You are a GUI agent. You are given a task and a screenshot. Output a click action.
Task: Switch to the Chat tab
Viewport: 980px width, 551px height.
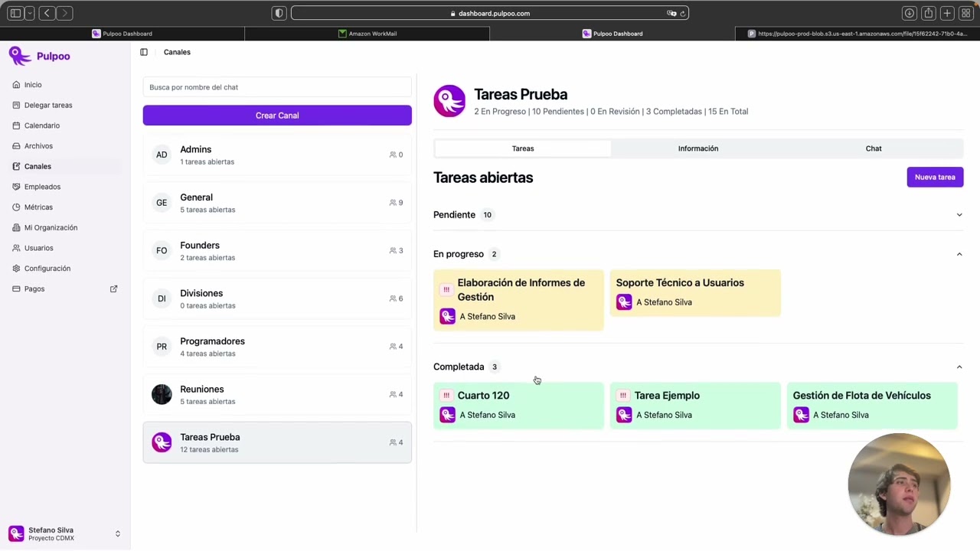tap(874, 148)
